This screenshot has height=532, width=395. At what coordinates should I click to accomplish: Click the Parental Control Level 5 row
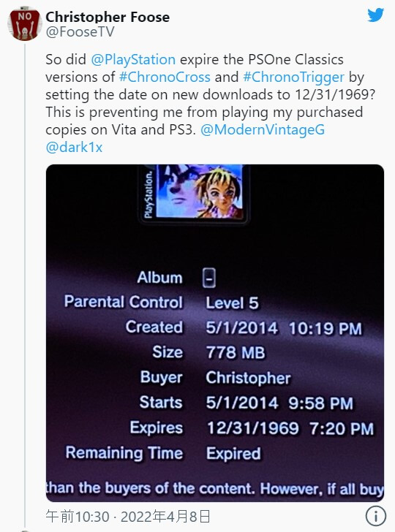pyautogui.click(x=162, y=303)
